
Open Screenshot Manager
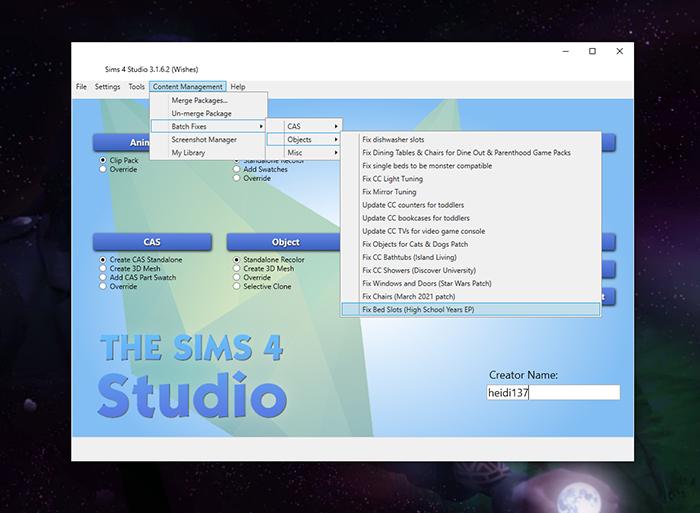point(208,139)
